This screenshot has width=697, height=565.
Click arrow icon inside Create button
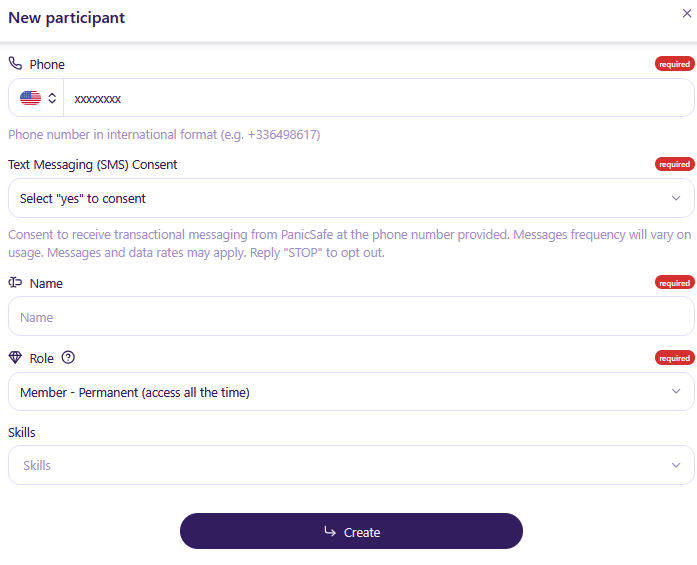330,531
